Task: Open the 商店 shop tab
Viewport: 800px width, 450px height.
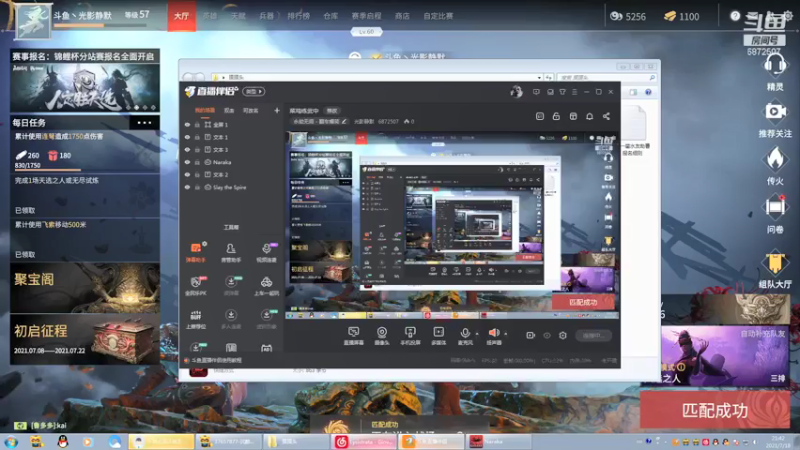Action: tap(402, 16)
